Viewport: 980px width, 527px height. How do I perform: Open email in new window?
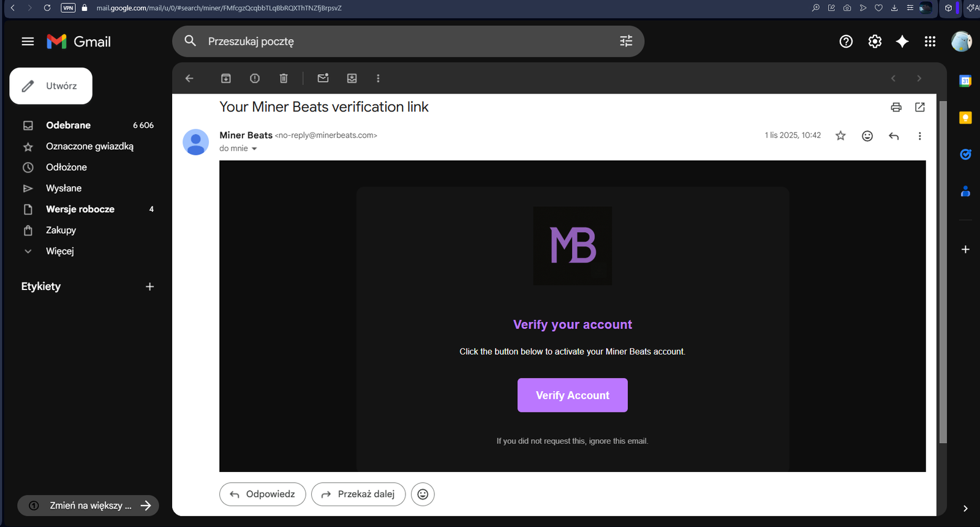point(919,107)
